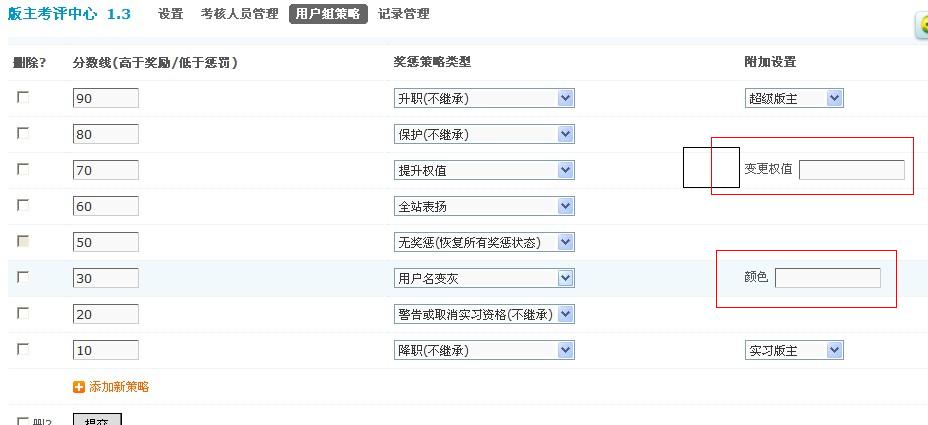The image size is (928, 425).
Task: Open the 用户名变灰 strategy dropdown
Action: (484, 278)
